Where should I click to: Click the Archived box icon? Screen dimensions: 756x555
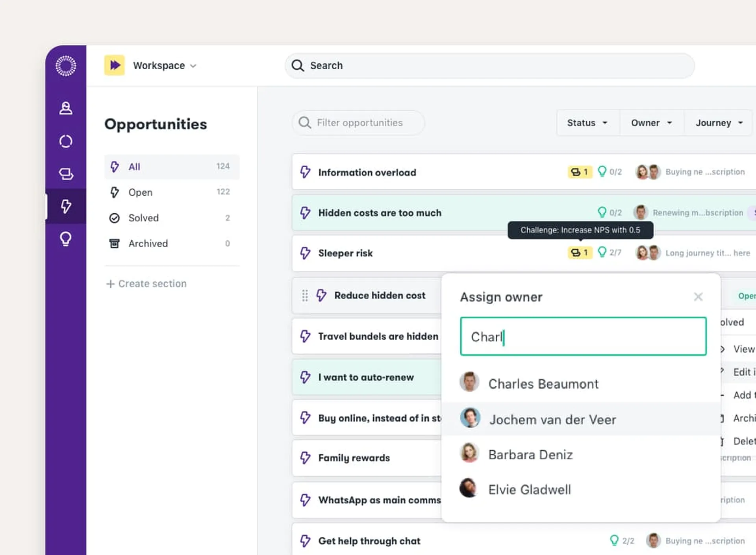point(114,243)
